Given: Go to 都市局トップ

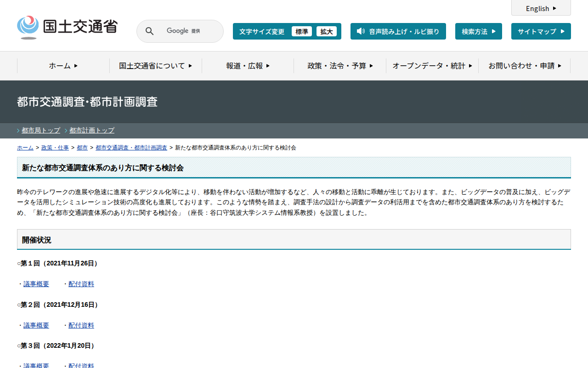Looking at the screenshot, I should click(41, 130).
